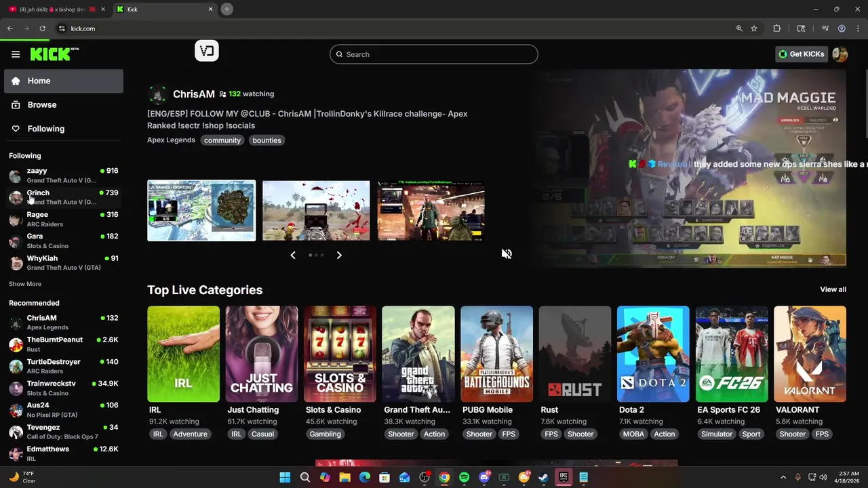
Task: Open the Home sidebar item
Action: click(64, 81)
